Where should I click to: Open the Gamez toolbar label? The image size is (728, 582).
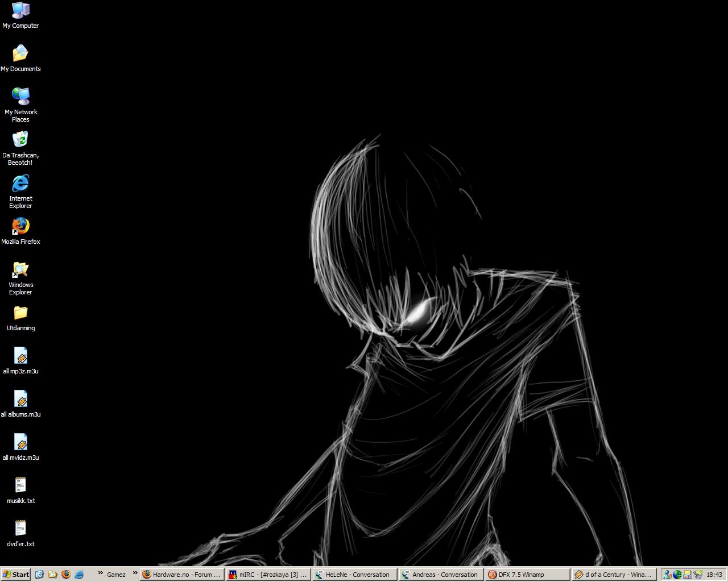pyautogui.click(x=116, y=575)
